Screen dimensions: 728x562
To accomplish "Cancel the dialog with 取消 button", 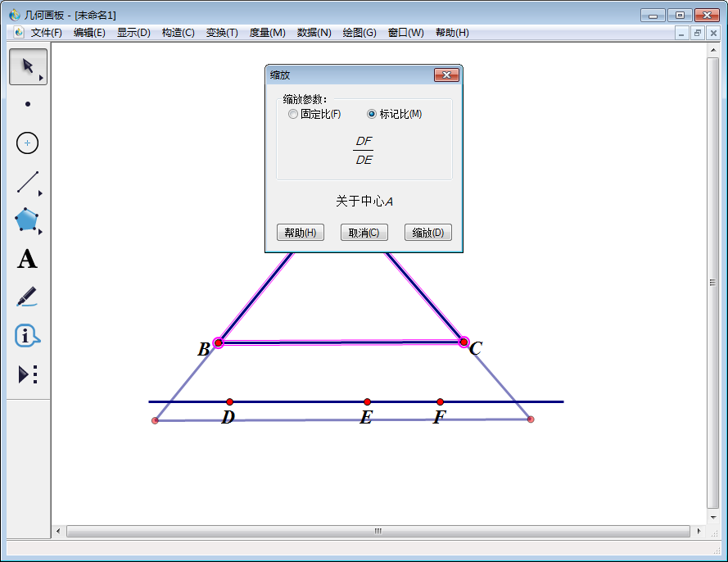I will point(364,232).
